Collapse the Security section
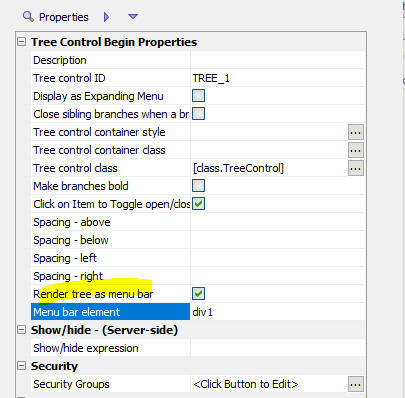Image resolution: width=405 pixels, height=398 pixels. coord(22,366)
